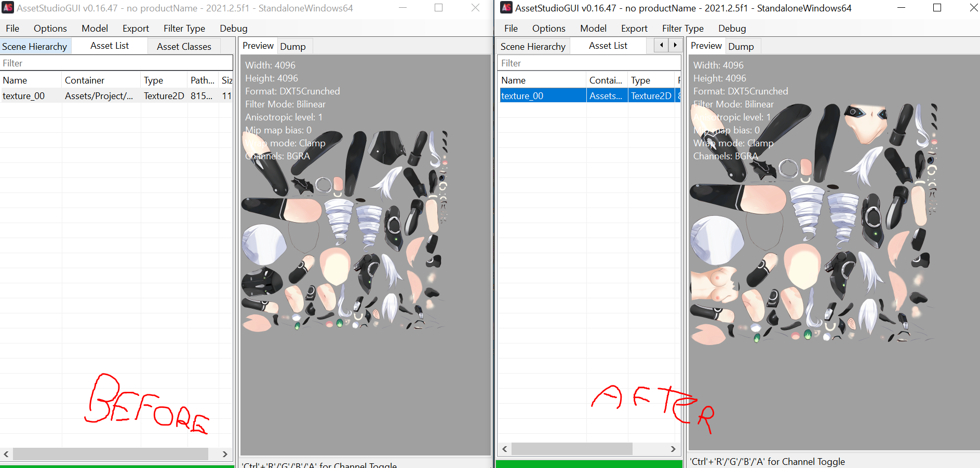This screenshot has height=468, width=980.
Task: Sort by Type column in right window
Action: click(651, 80)
